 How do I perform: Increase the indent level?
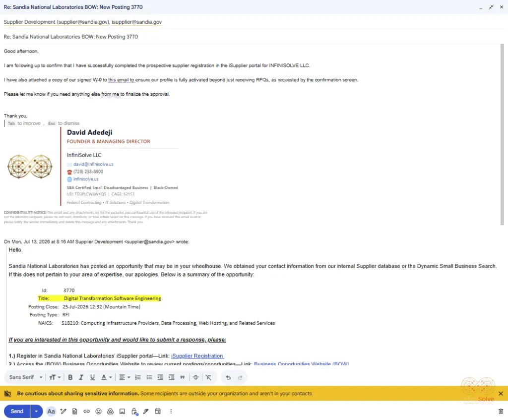171,377
